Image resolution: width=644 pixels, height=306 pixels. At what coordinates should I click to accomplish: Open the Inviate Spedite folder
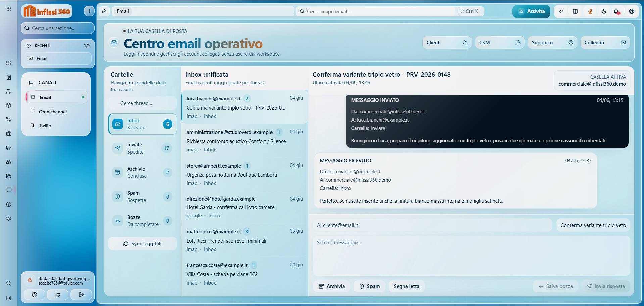[x=143, y=148]
